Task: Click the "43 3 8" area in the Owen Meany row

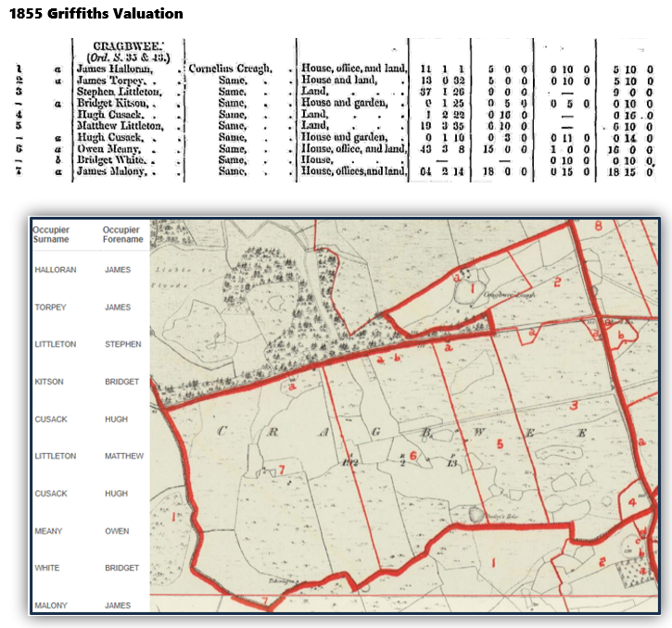Action: click(442, 149)
